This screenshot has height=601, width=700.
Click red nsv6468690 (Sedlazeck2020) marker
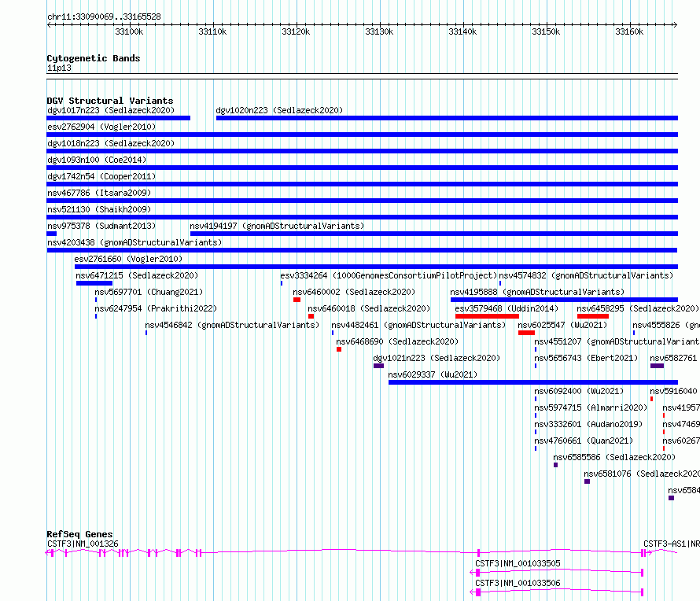click(339, 349)
